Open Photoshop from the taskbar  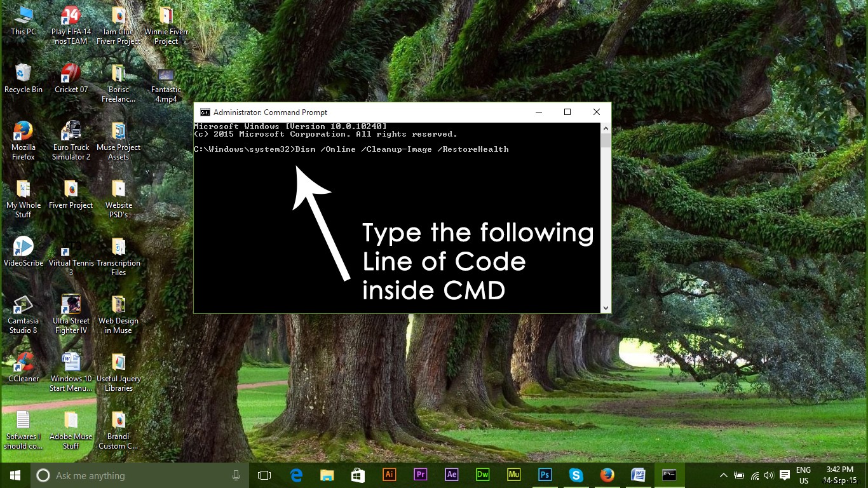click(545, 475)
